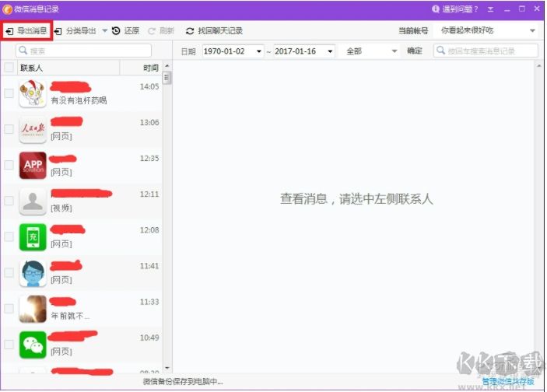Click 找回聊天记录 recover chat icon
547x392 pixels.
pos(190,31)
